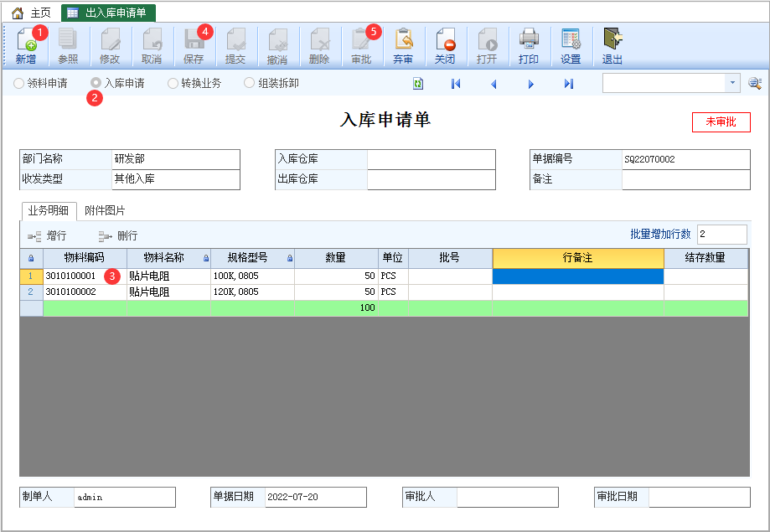Click the home icon of 主页 tab
770x532 pixels.
point(18,13)
